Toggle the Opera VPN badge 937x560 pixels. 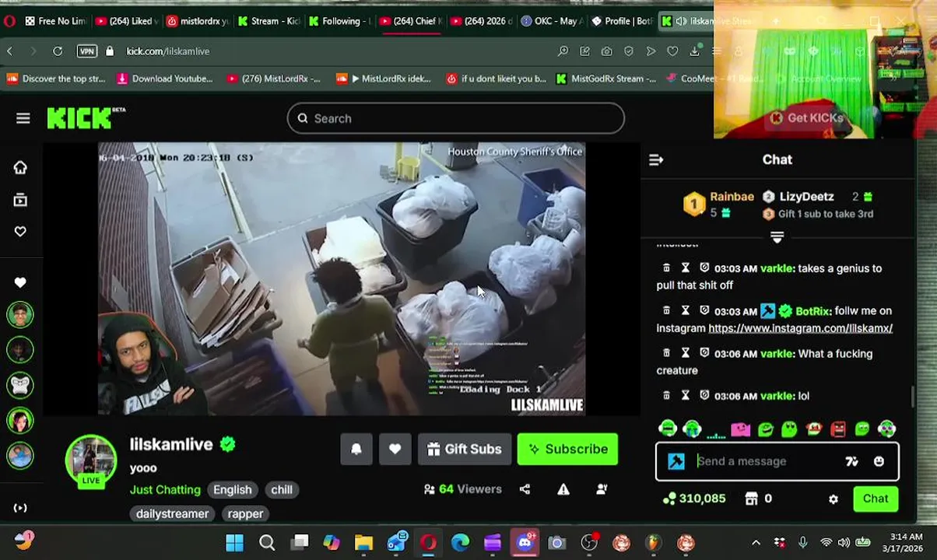coord(87,51)
